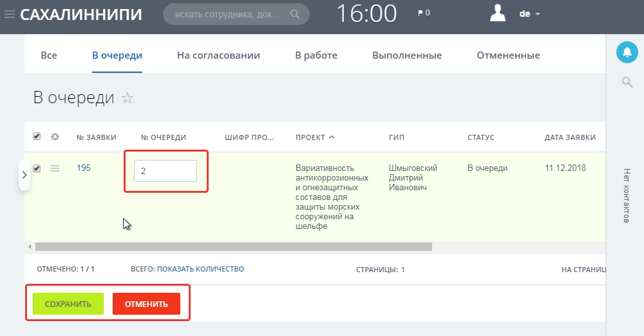
Task: Click the flag counter icon
Action: [421, 13]
